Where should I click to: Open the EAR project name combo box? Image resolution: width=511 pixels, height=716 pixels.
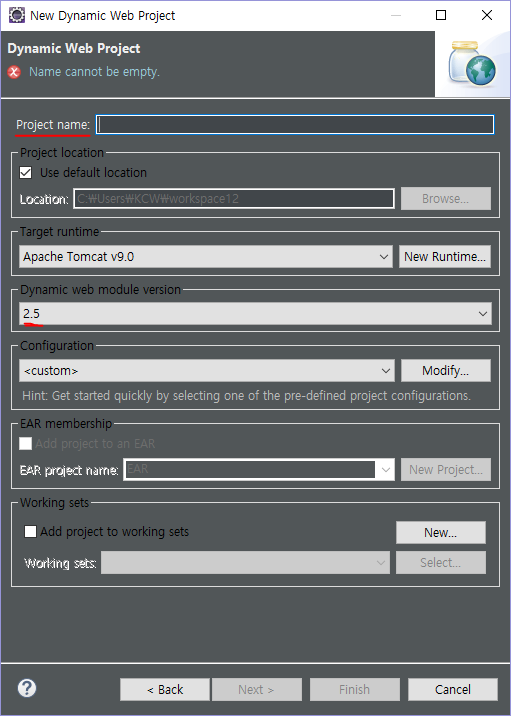(x=259, y=469)
